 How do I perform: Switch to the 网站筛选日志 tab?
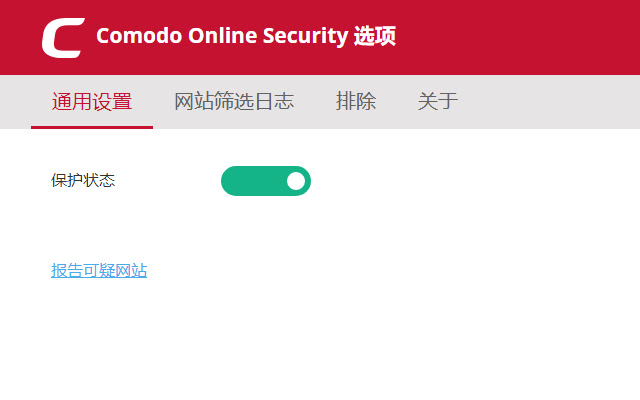234,101
